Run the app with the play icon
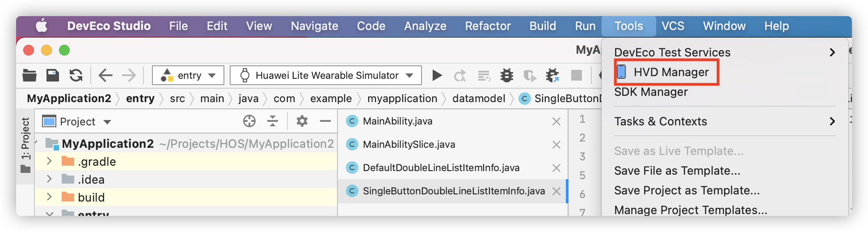868x232 pixels. pyautogui.click(x=437, y=75)
